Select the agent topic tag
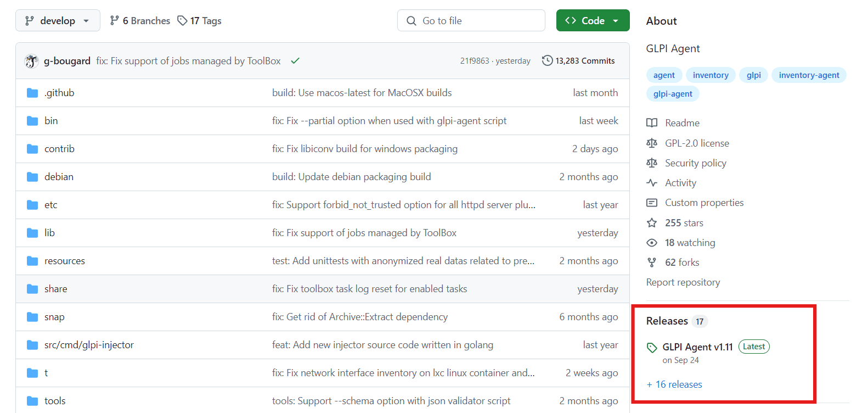Screen dimensions: 868x413 664,75
